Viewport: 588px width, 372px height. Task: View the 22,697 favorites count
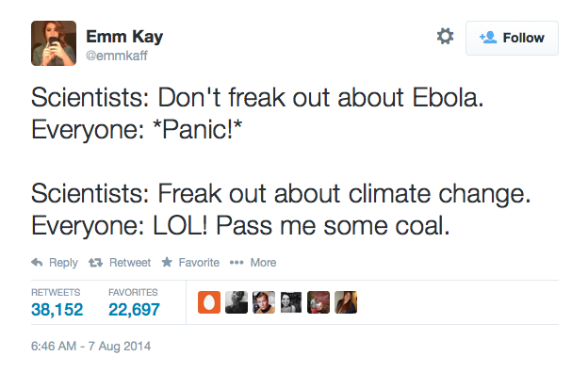click(x=134, y=310)
